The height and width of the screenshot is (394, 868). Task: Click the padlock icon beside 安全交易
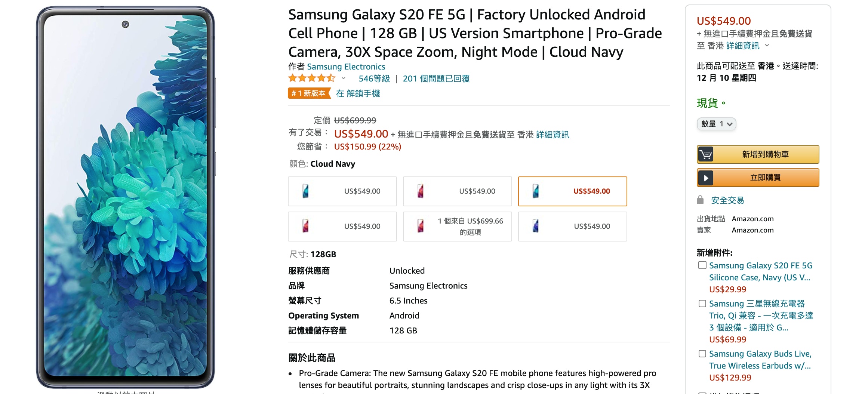tap(700, 200)
